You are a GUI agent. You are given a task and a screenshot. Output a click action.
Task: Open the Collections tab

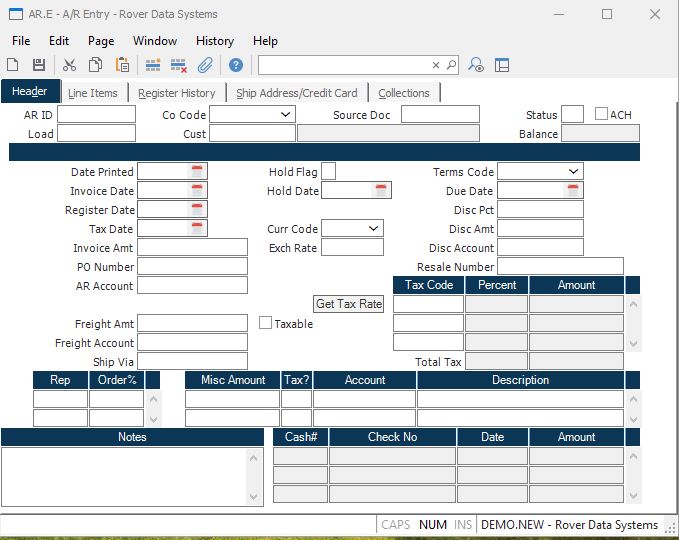pos(404,93)
